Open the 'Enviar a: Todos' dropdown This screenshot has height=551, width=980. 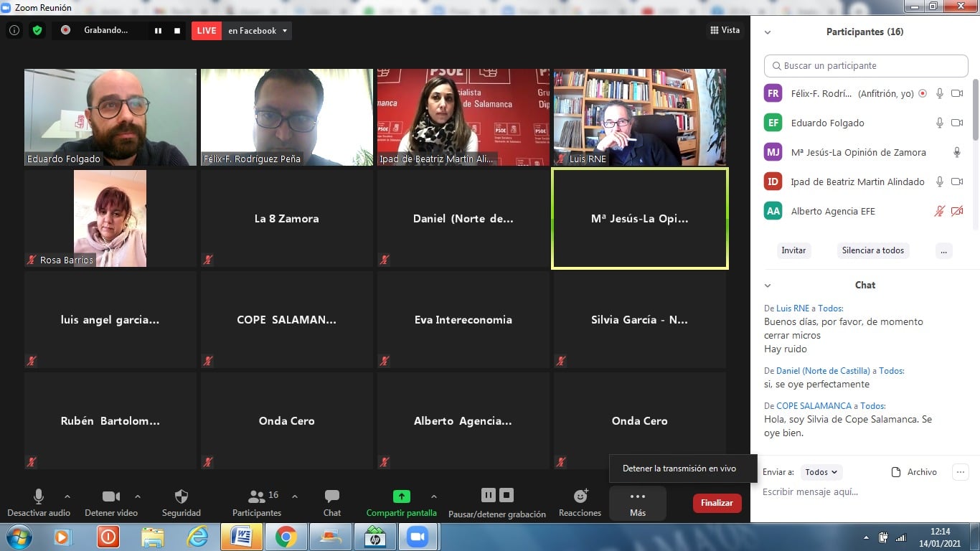click(821, 472)
